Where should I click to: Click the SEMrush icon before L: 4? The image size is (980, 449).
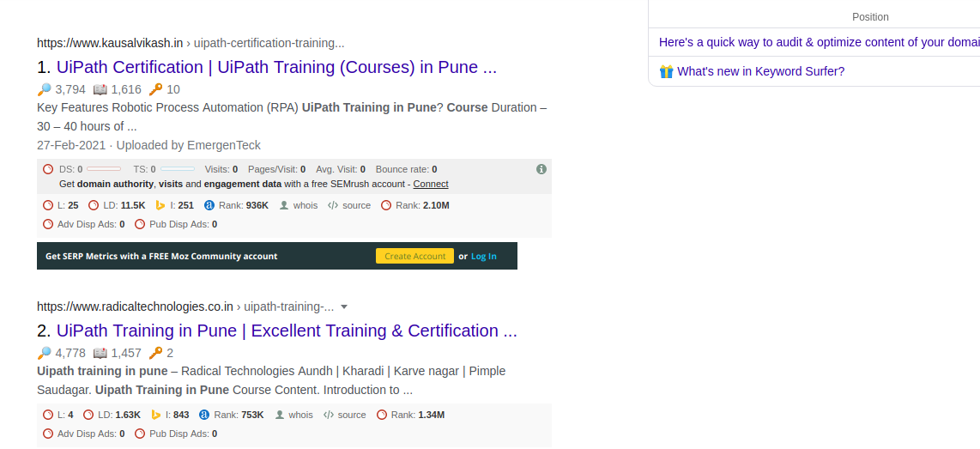click(48, 415)
